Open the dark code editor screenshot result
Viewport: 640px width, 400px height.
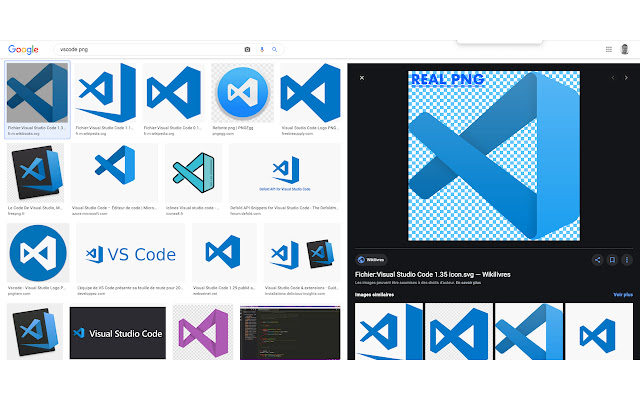coord(290,333)
